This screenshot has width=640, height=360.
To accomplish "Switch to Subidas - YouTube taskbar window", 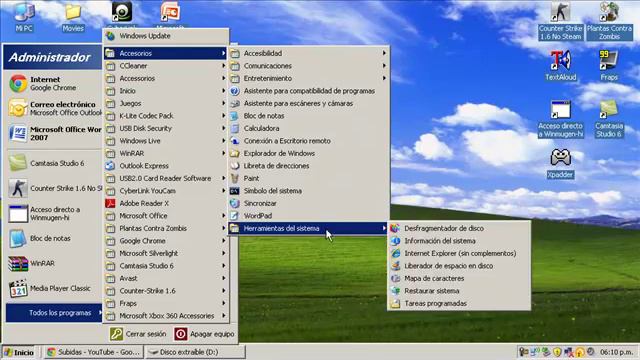I will tap(94, 352).
